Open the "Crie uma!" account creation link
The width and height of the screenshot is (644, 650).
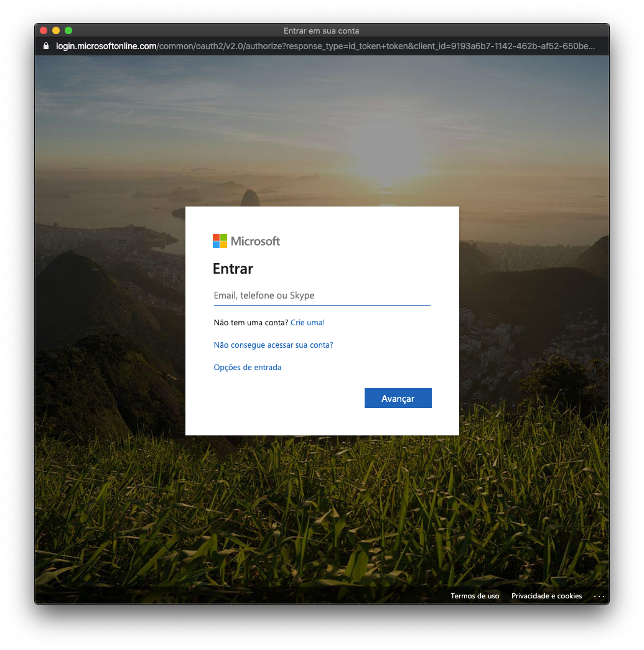click(307, 323)
